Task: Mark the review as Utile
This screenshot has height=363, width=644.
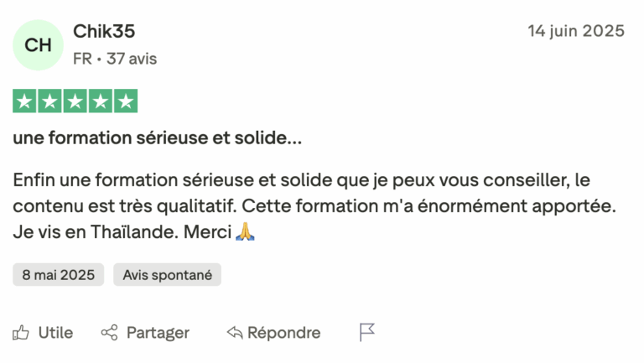Action: [55, 333]
